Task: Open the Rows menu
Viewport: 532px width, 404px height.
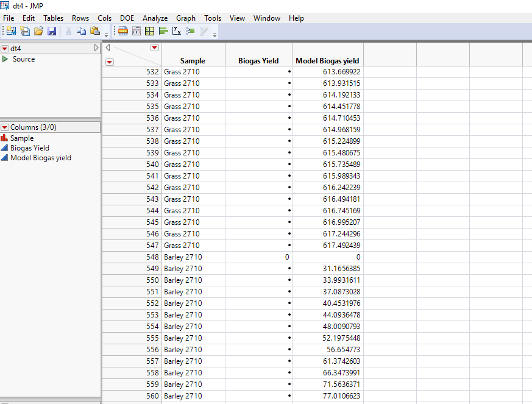Action: click(x=80, y=18)
